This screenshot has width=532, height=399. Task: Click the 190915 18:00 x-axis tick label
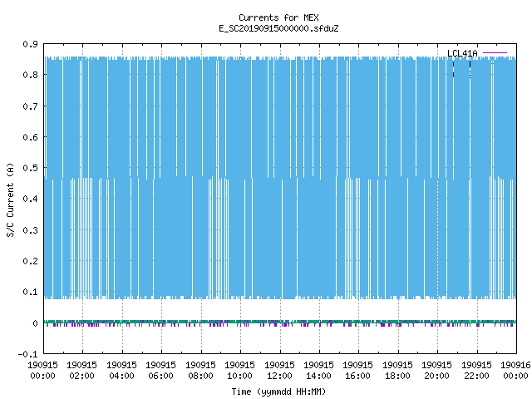pyautogui.click(x=397, y=371)
